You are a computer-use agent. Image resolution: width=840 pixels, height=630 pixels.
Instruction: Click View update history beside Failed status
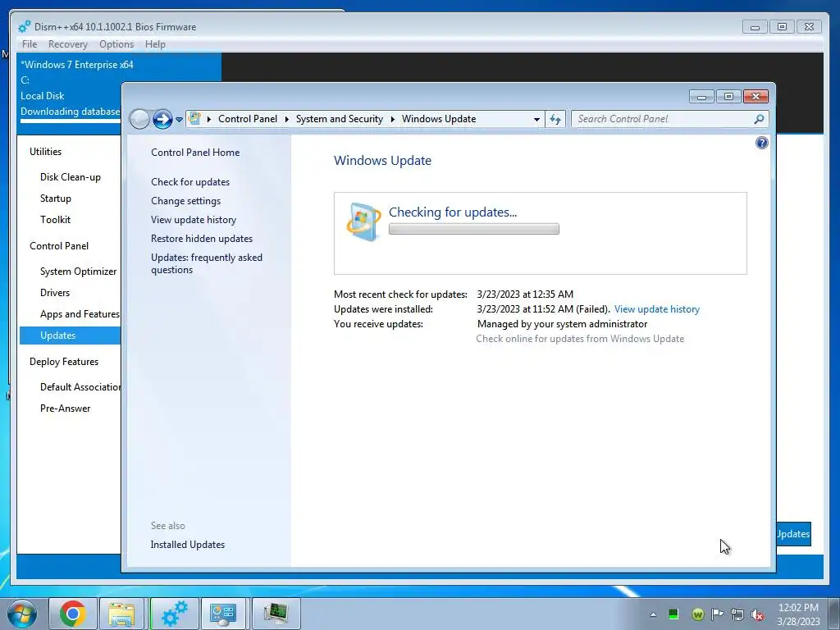tap(657, 309)
